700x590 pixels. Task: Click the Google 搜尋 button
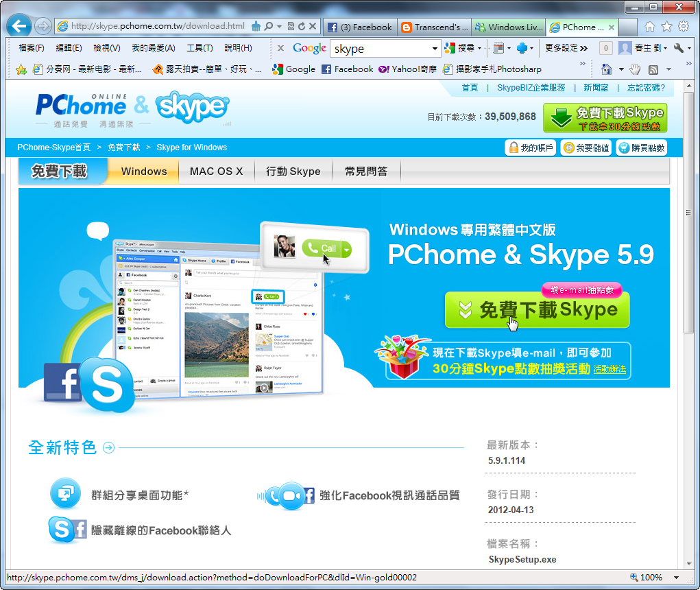pos(460,48)
